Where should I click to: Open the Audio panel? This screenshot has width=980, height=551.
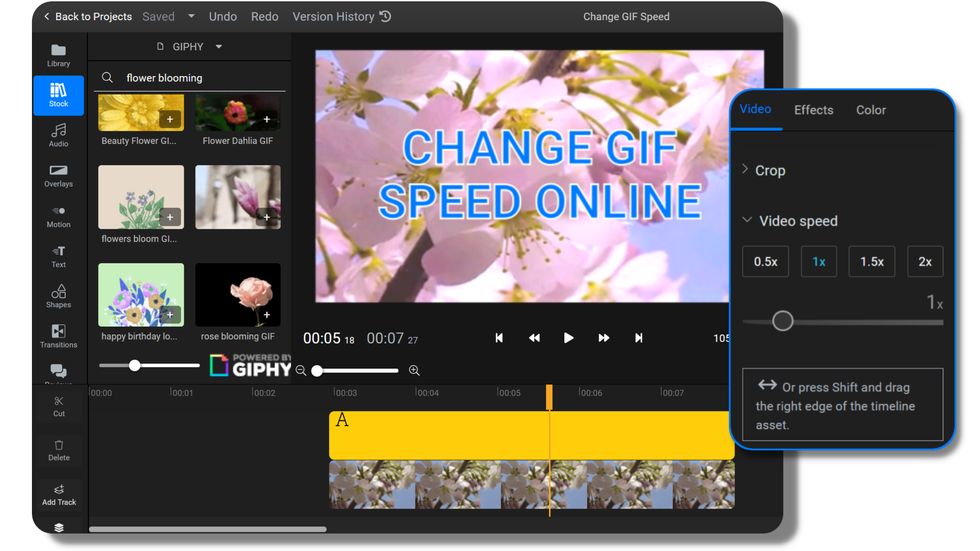(x=58, y=136)
